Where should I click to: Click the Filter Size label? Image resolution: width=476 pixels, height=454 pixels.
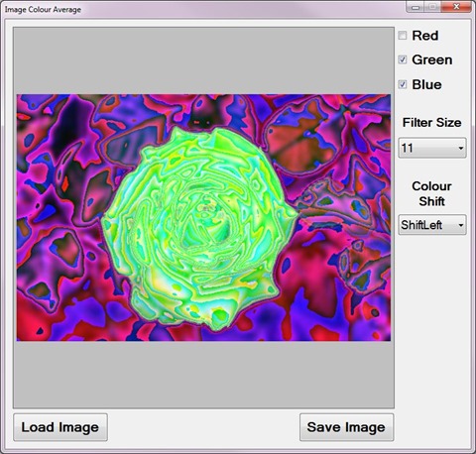point(431,123)
